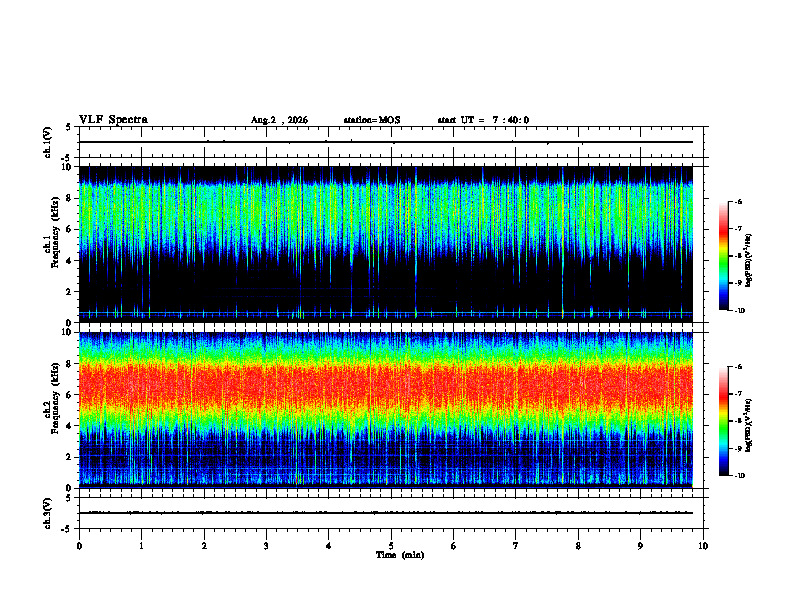Click the "VLF Spectra" plot title
The width and height of the screenshot is (792, 612).
(x=113, y=120)
